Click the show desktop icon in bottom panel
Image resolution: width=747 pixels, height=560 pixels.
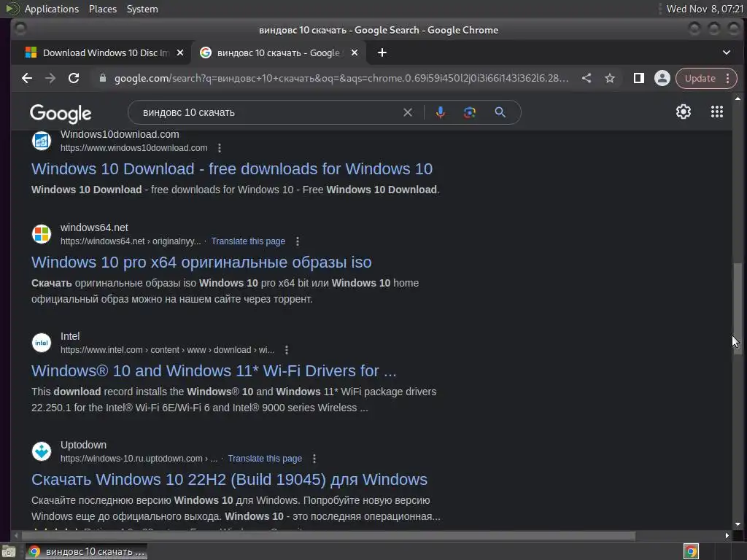pyautogui.click(x=9, y=552)
